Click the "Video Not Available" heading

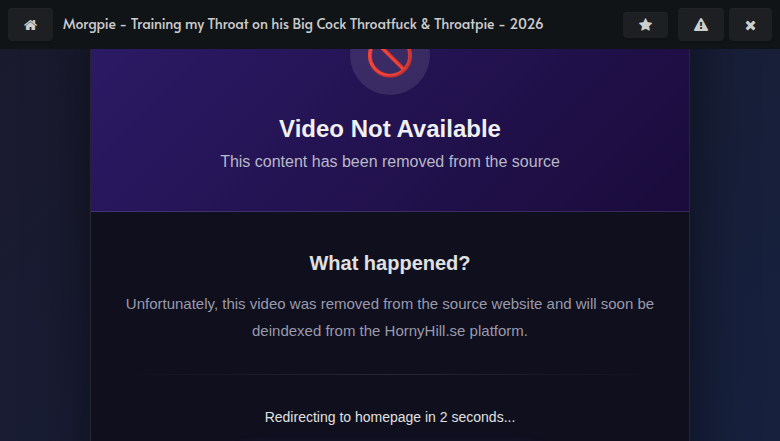[390, 129]
